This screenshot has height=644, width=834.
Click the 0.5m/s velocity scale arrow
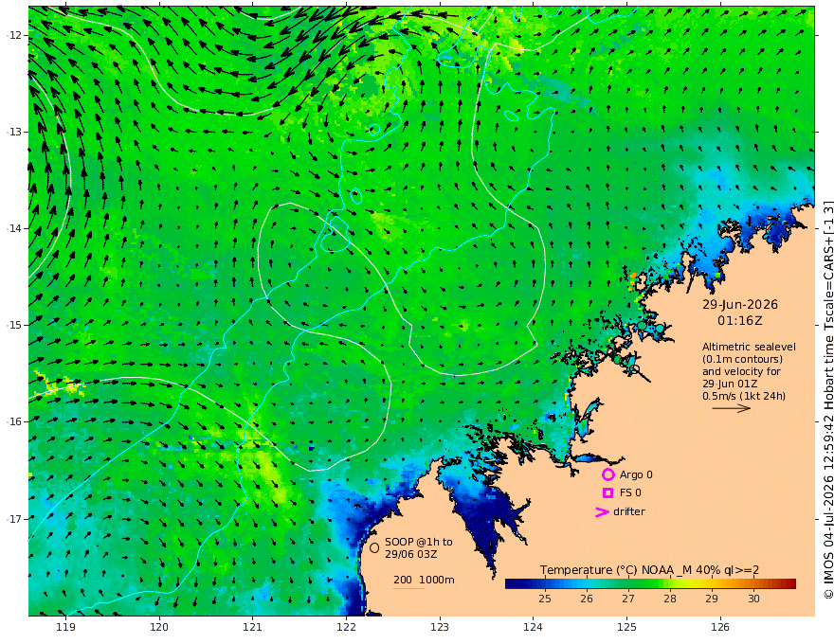pyautogui.click(x=732, y=408)
